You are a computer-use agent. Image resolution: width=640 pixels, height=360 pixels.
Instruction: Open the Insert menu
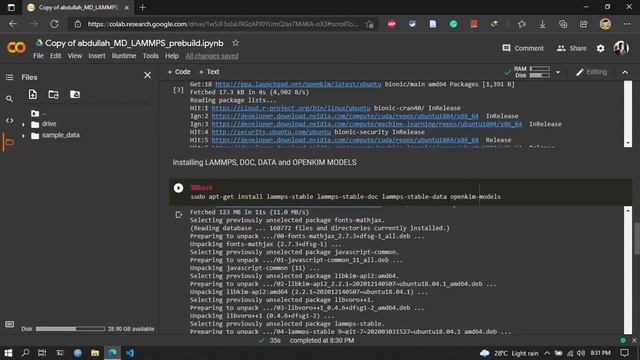click(x=97, y=56)
